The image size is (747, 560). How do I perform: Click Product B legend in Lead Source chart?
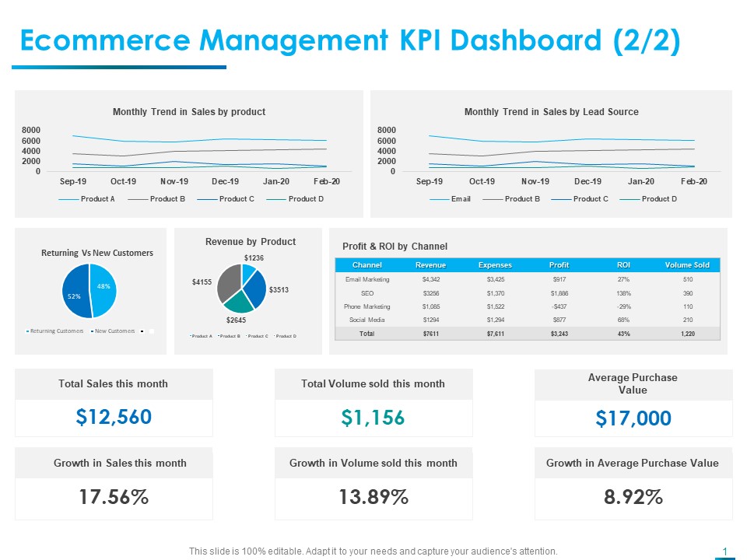pyautogui.click(x=511, y=199)
